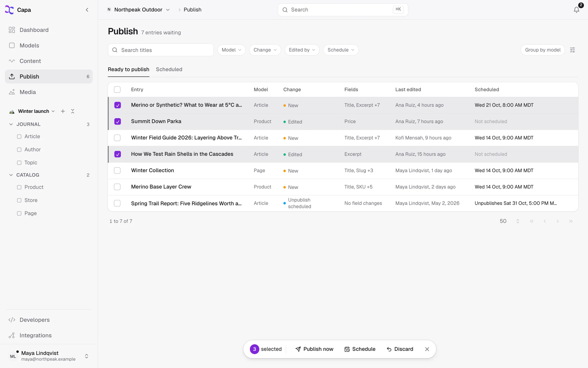588x368 pixels.
Task: Click Publish now button
Action: (314, 349)
